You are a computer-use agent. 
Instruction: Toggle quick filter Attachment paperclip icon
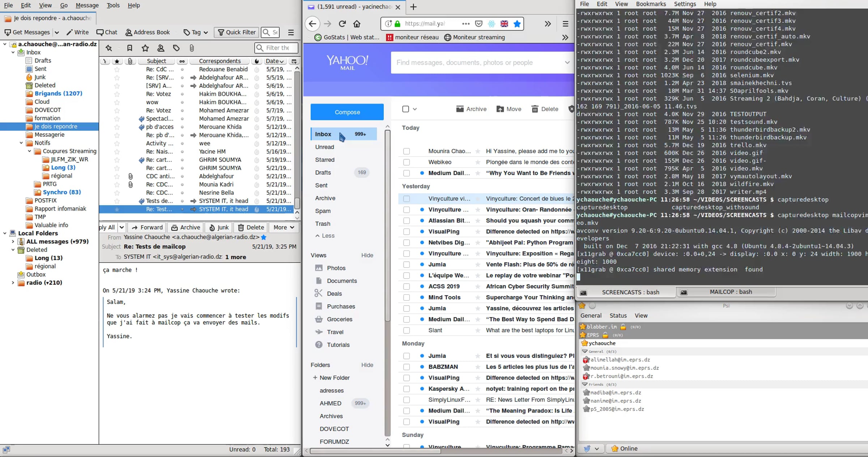click(192, 48)
